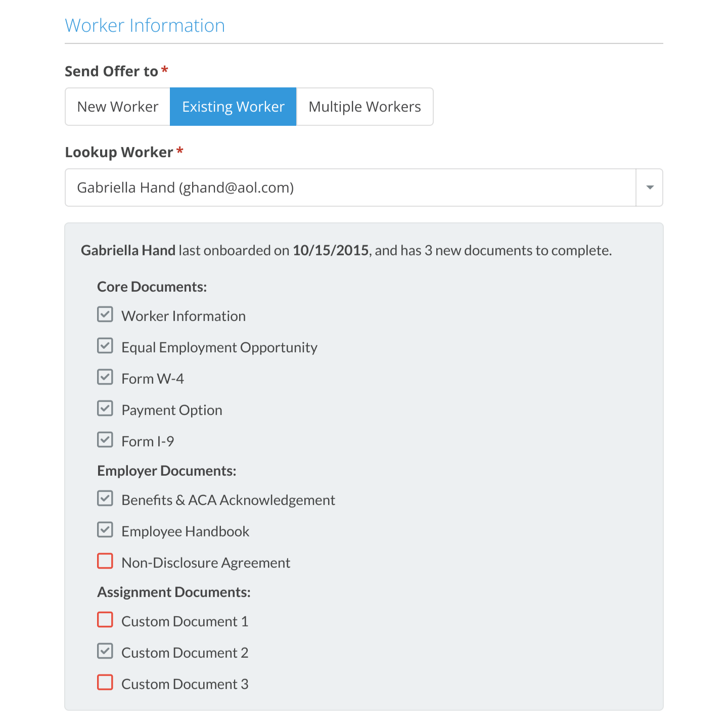Open the Lookup Worker dropdown arrow
The width and height of the screenshot is (728, 728).
click(650, 188)
